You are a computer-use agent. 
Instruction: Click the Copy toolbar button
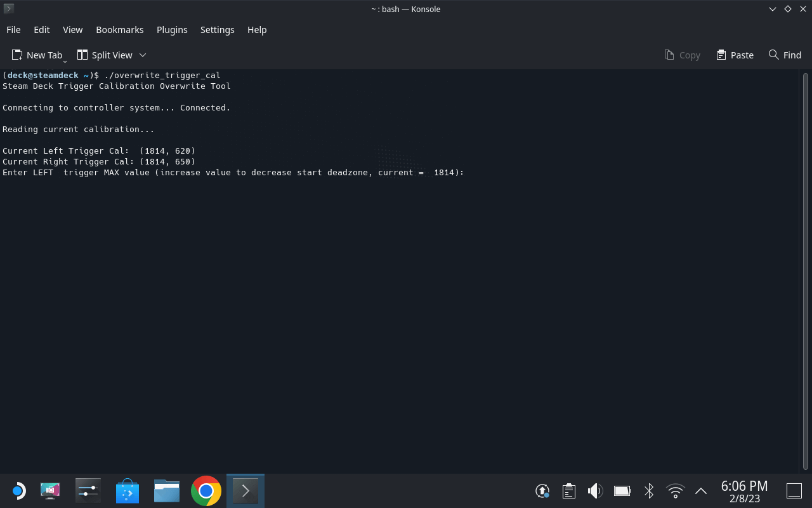(682, 55)
